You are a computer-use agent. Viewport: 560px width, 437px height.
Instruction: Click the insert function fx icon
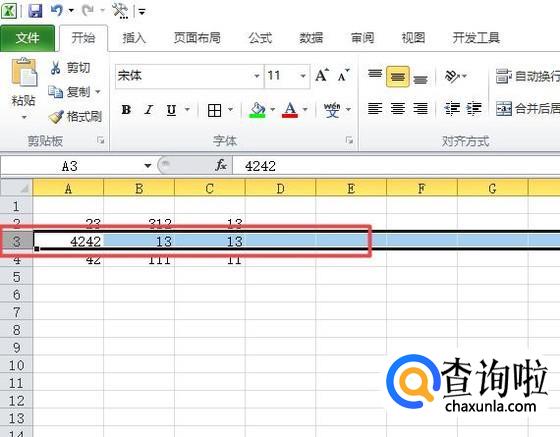tap(221, 165)
